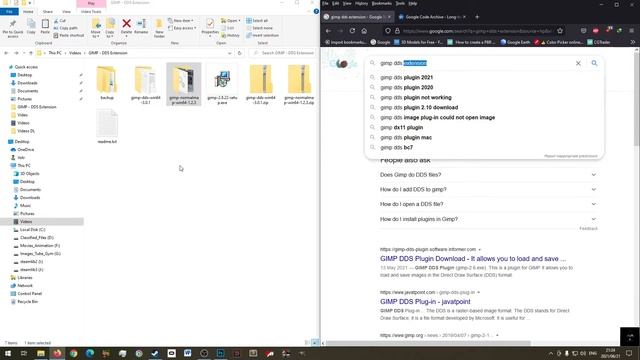Click History in the Open group
640x360 pixels.
231,36
